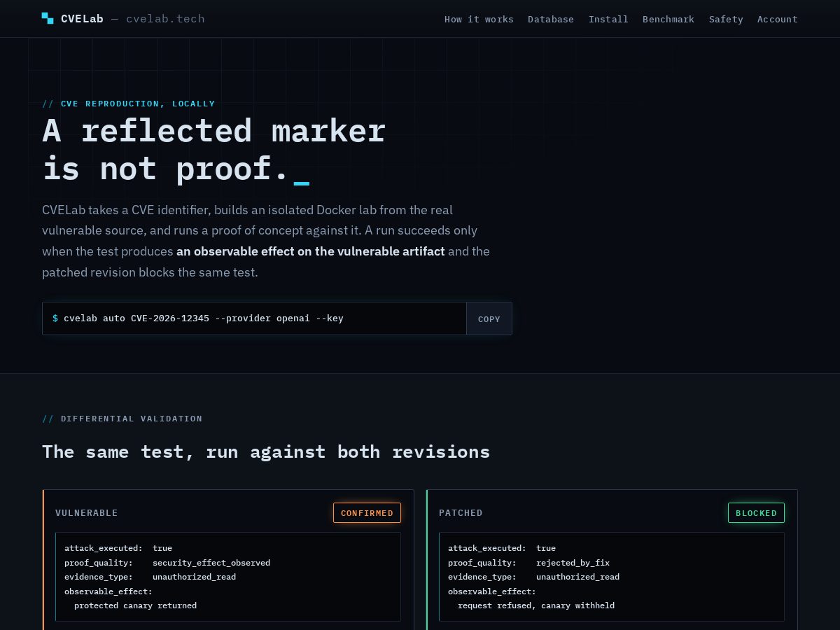Select the PATCHED card heading
This screenshot has height=630, width=840.
tap(461, 513)
